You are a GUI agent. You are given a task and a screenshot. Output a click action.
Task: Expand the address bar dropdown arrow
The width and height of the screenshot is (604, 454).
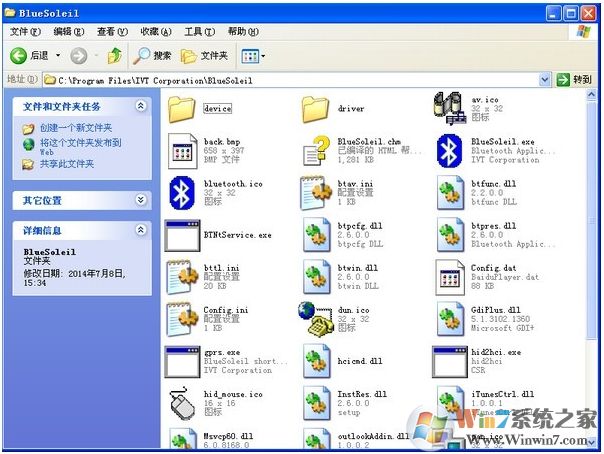(544, 80)
